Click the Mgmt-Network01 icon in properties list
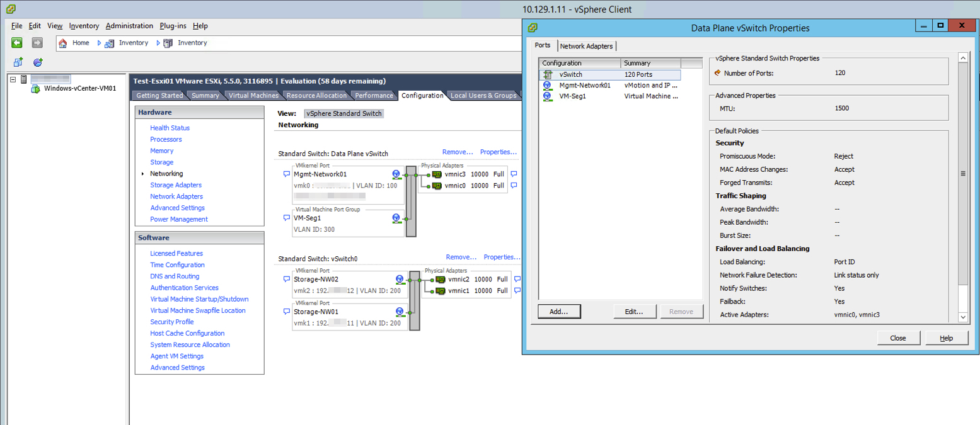The height and width of the screenshot is (425, 980). point(547,85)
